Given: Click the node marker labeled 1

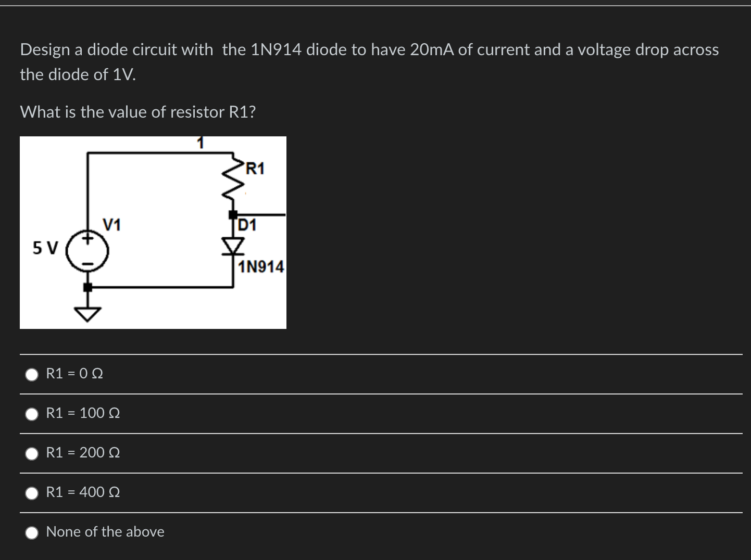Looking at the screenshot, I should pyautogui.click(x=200, y=142).
